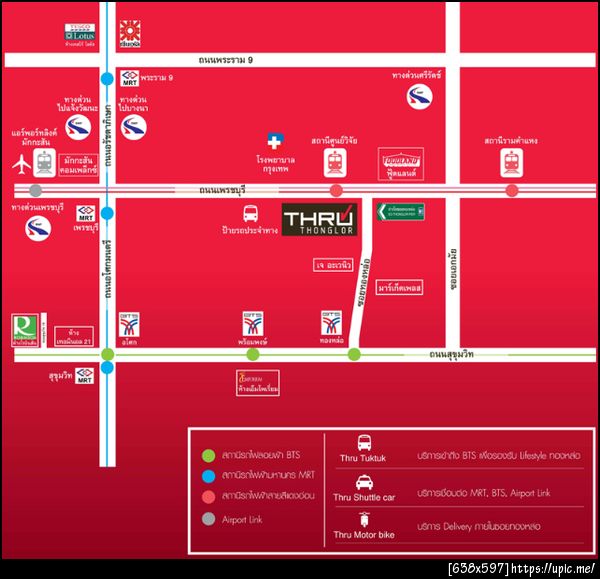Click the โรงพยาบาลกรุงเทพ label
Viewport: 600px width, 579px height.
tap(276, 164)
